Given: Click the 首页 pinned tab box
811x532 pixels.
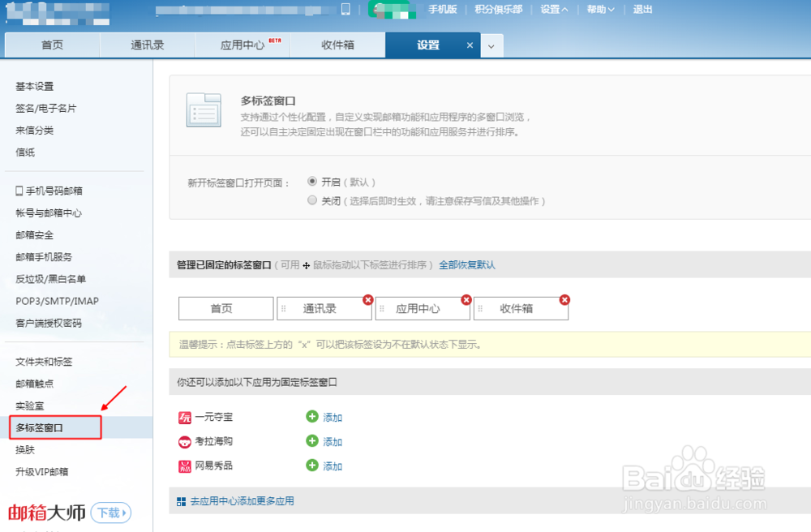Looking at the screenshot, I should 226,308.
